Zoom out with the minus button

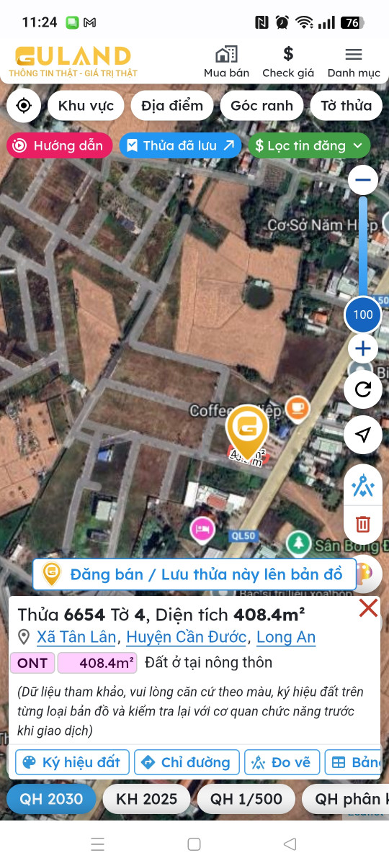362,180
